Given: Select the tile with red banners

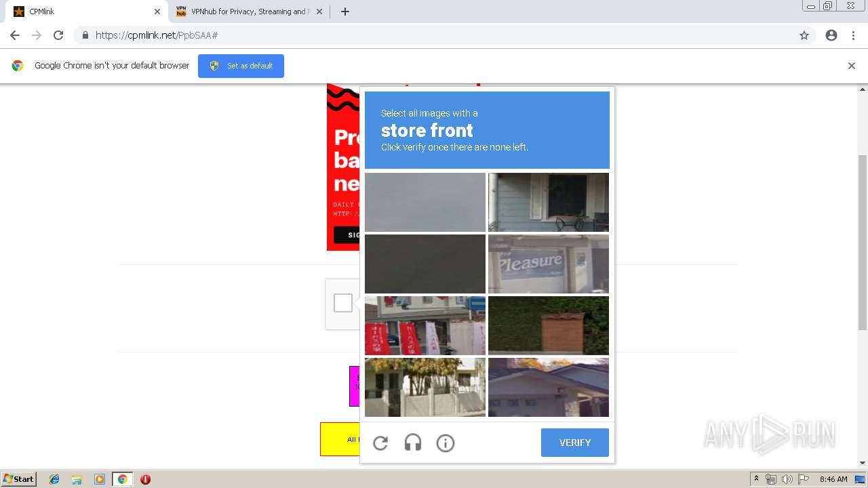Looking at the screenshot, I should (425, 325).
